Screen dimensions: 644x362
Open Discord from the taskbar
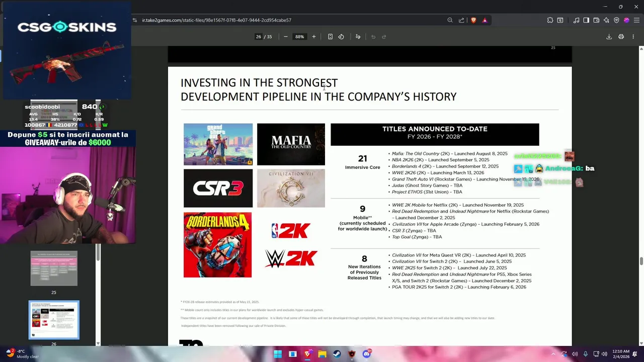click(367, 354)
